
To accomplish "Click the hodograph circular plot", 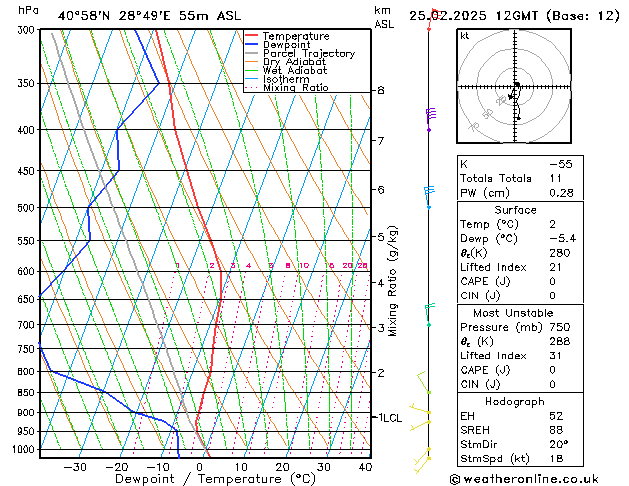I will pyautogui.click(x=514, y=86).
